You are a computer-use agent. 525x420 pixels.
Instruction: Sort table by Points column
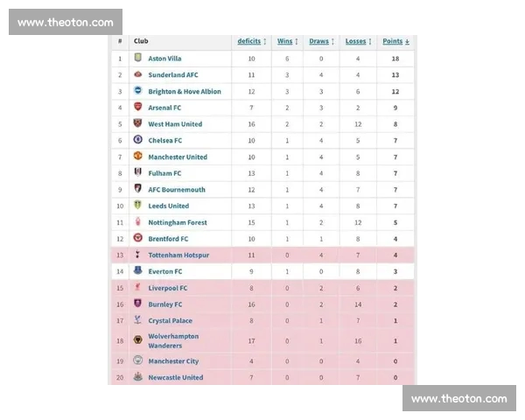coord(395,41)
